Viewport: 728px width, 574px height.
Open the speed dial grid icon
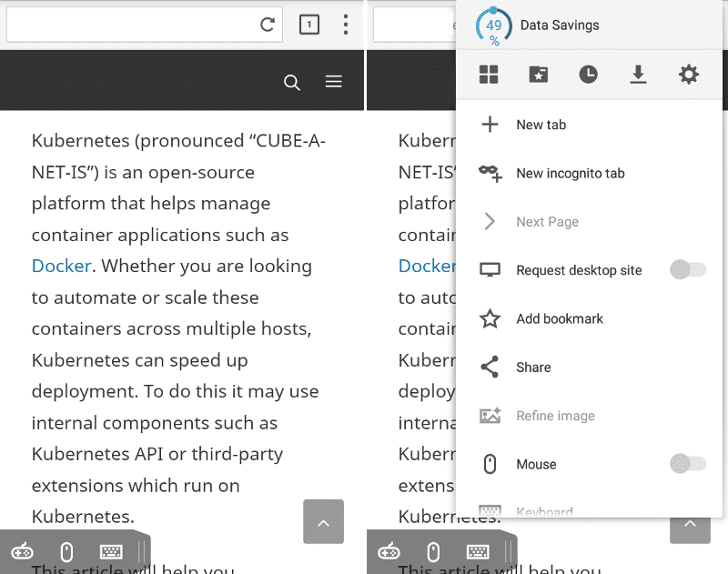point(489,75)
